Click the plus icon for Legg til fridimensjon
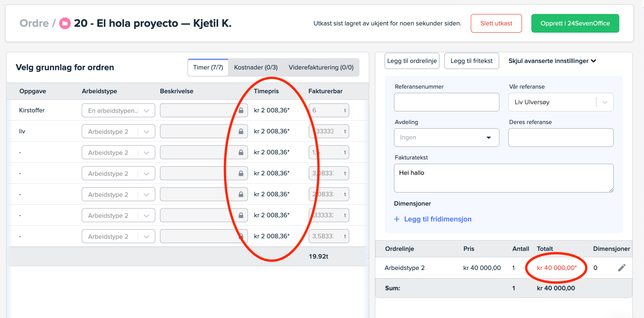Viewport: 644px width, 318px height. pyautogui.click(x=397, y=219)
